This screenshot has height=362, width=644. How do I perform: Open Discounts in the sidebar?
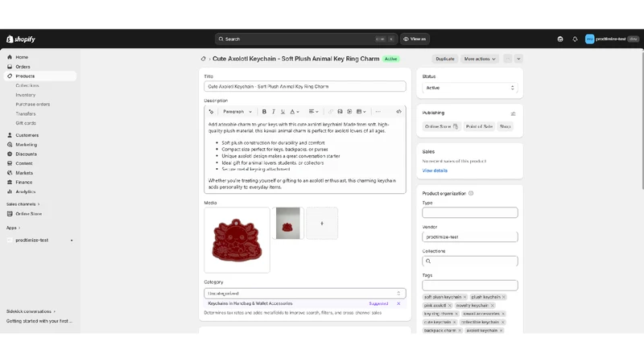click(x=27, y=154)
